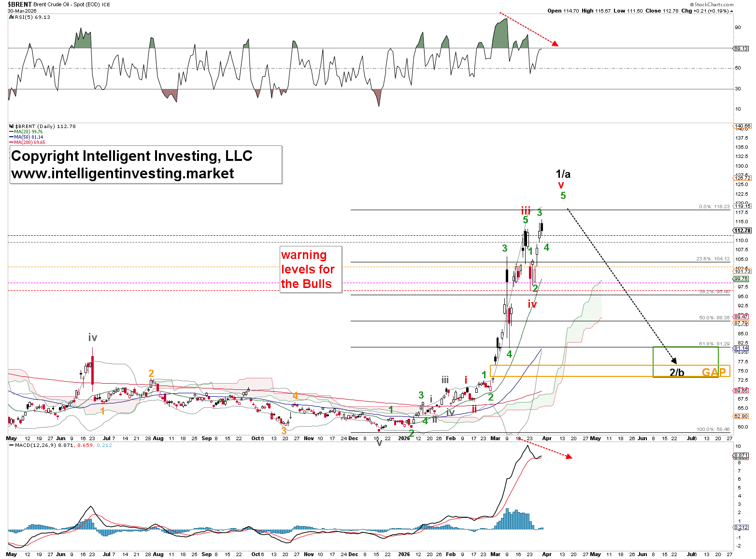The image size is (756, 559).
Task: Click the 8.871 MACD value tag
Action: tap(741, 456)
